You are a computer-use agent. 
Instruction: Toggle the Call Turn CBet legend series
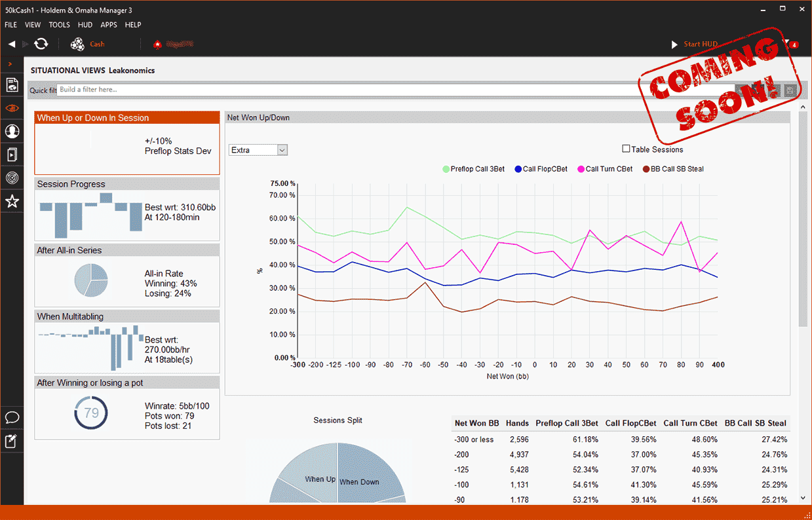pyautogui.click(x=604, y=169)
